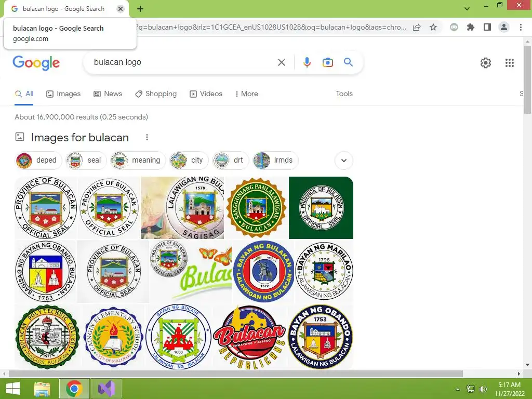This screenshot has height=399, width=532.
Task: Open Visual Studio from taskbar
Action: tap(107, 389)
